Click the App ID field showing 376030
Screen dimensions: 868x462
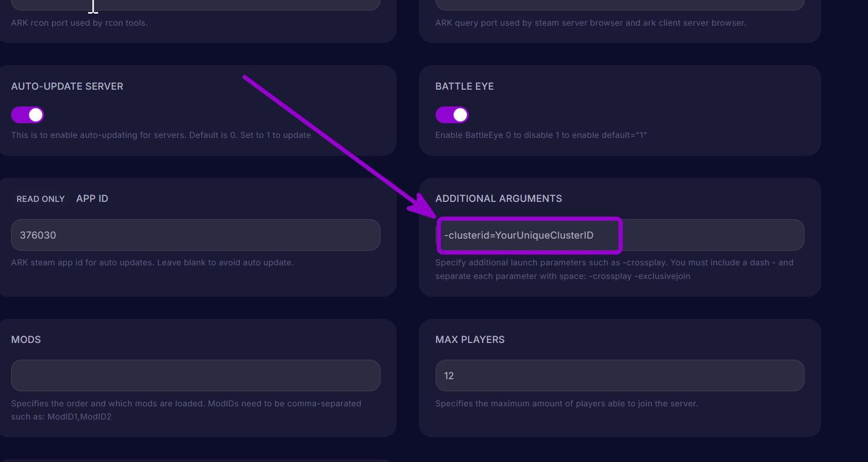195,235
